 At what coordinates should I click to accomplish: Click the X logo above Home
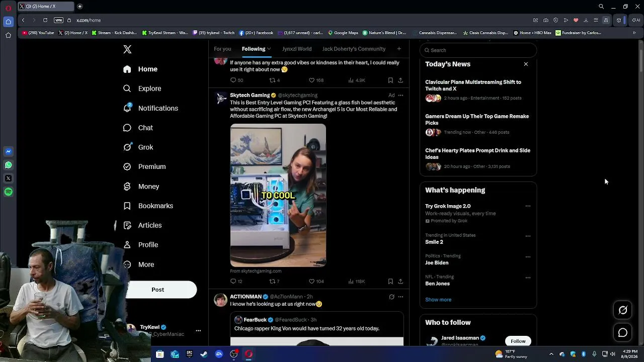127,49
